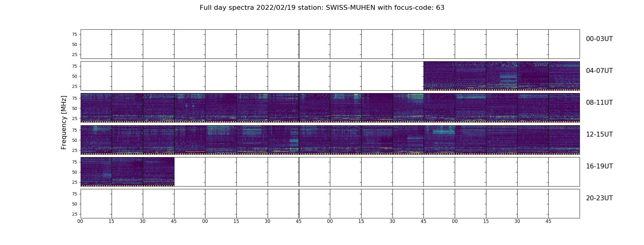Click the first empty panel of the 00-03UT row
The width and height of the screenshot is (644, 245).
pos(96,44)
